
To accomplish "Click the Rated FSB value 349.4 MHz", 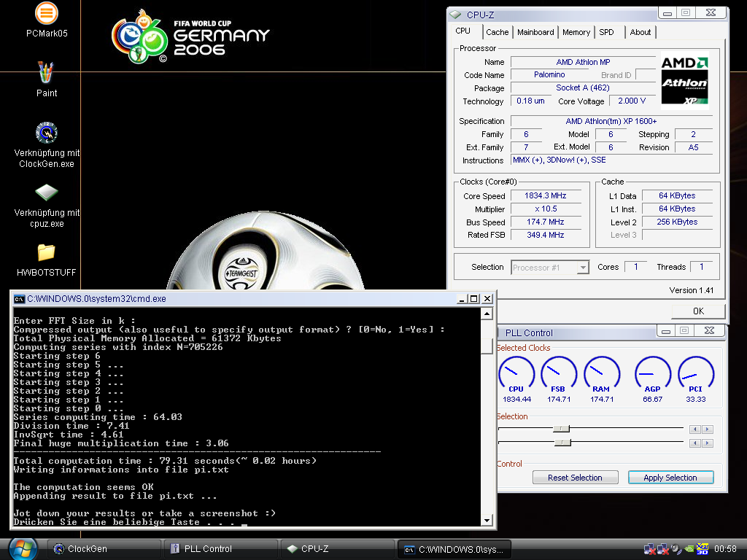I will coord(546,235).
